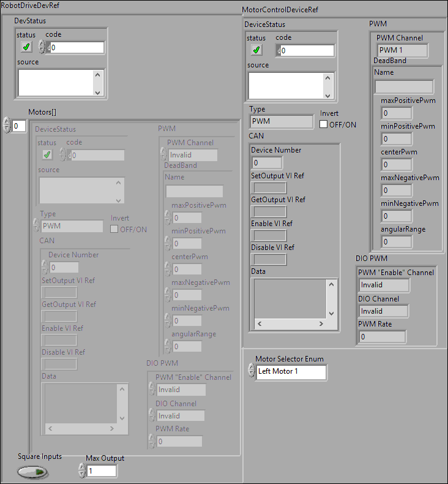This screenshot has height=484, width=448.
Task: Click the Max Output value field
Action: pos(102,471)
